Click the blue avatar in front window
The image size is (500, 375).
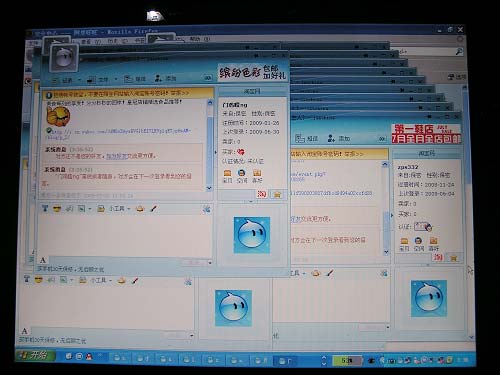click(x=252, y=235)
